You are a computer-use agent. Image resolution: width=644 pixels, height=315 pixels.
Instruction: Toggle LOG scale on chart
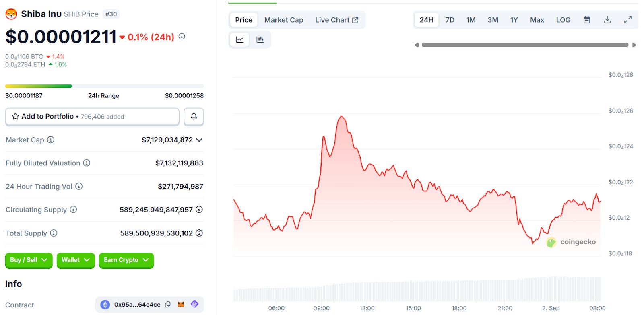coord(563,20)
